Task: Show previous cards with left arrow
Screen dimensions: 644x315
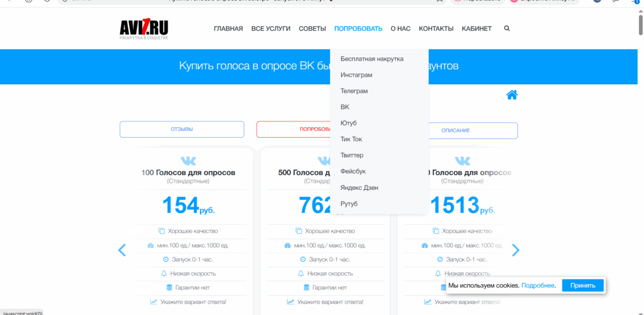Action: [122, 250]
